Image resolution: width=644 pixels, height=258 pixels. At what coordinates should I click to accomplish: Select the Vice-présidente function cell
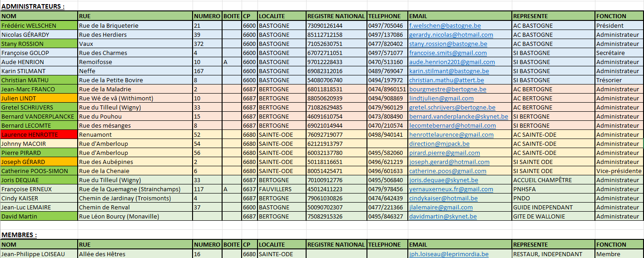point(618,171)
